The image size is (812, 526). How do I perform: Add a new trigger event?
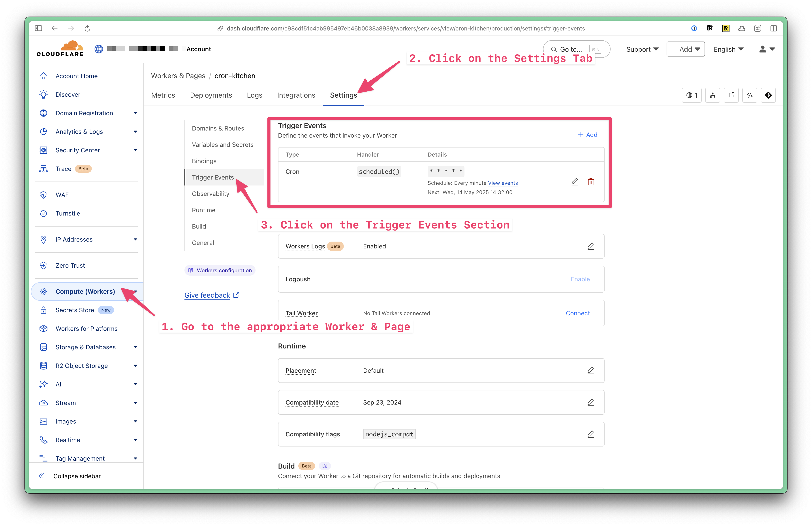[x=587, y=135]
